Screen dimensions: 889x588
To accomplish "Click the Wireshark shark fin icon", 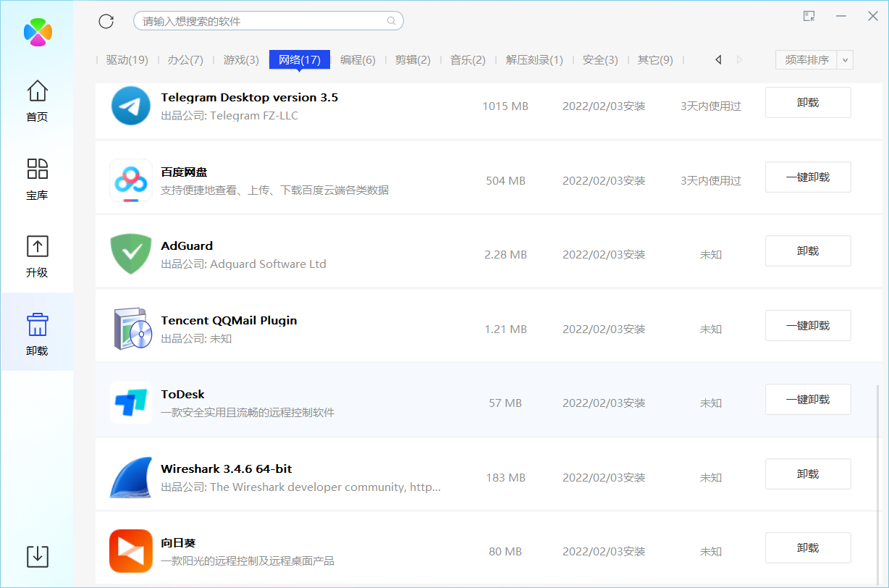I will point(131,477).
